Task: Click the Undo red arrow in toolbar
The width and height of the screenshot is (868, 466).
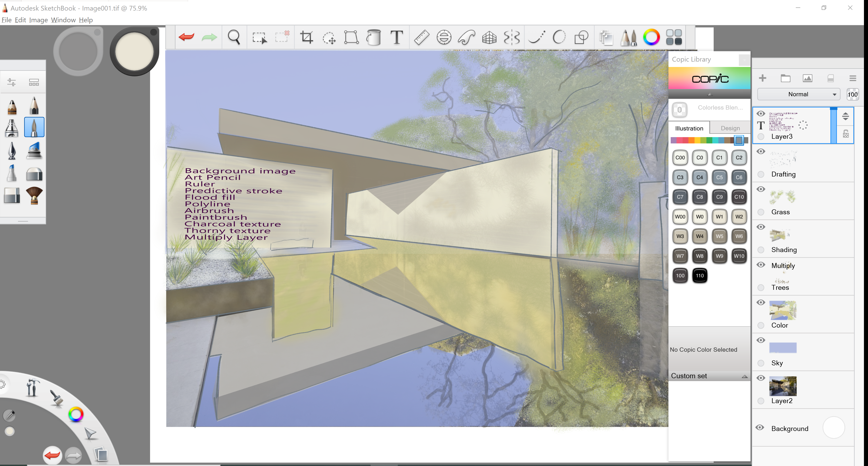Action: click(x=186, y=37)
